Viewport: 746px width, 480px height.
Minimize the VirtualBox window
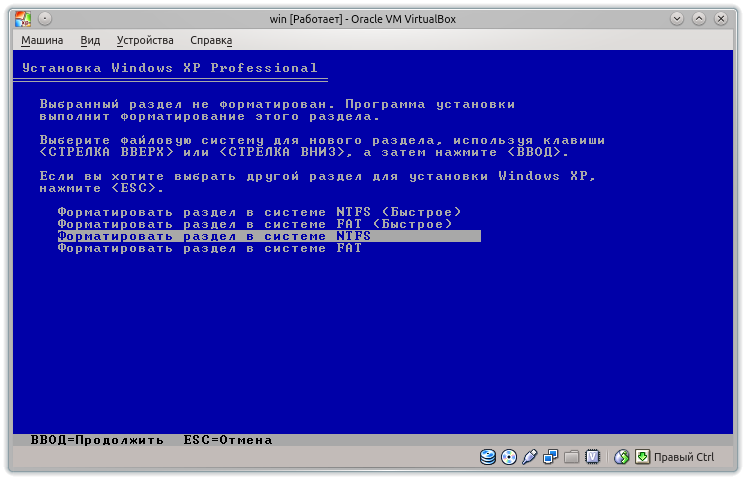[x=677, y=19]
